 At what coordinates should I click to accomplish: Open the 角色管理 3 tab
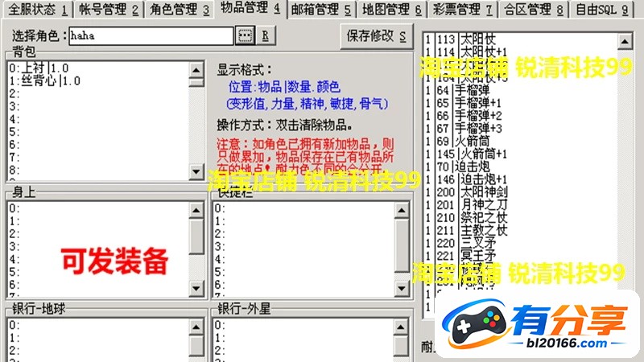pyautogui.click(x=179, y=9)
